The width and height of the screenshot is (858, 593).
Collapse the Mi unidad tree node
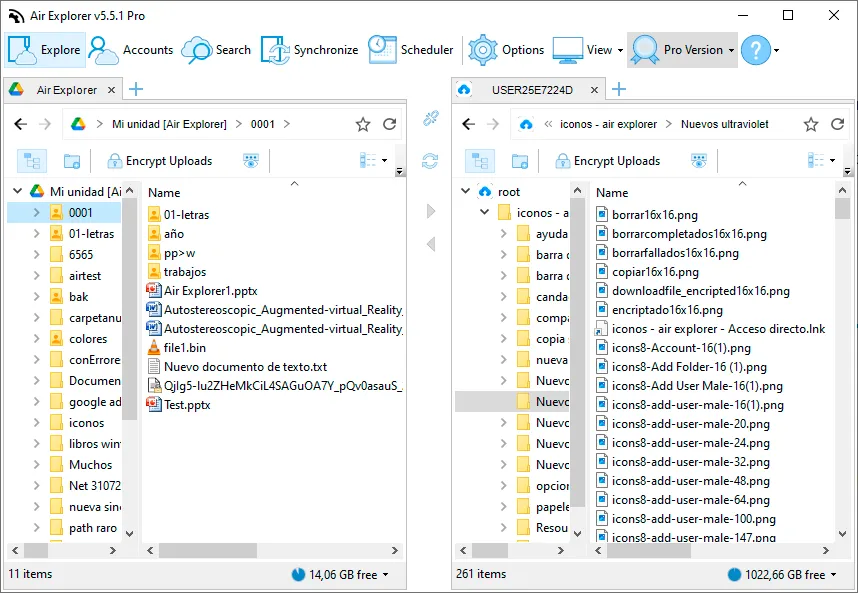[18, 191]
